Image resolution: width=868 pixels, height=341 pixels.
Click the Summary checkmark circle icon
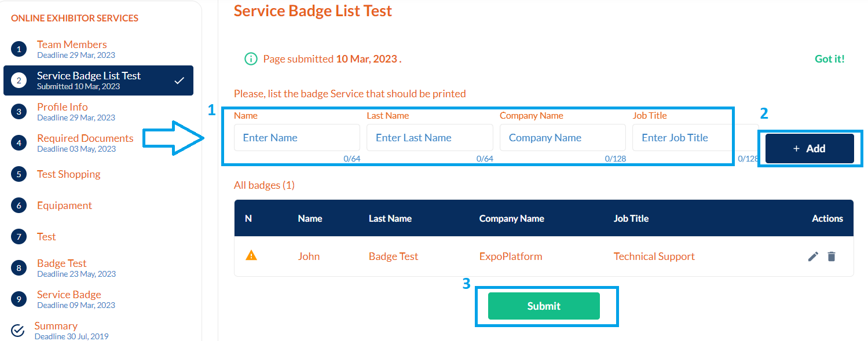click(18, 331)
